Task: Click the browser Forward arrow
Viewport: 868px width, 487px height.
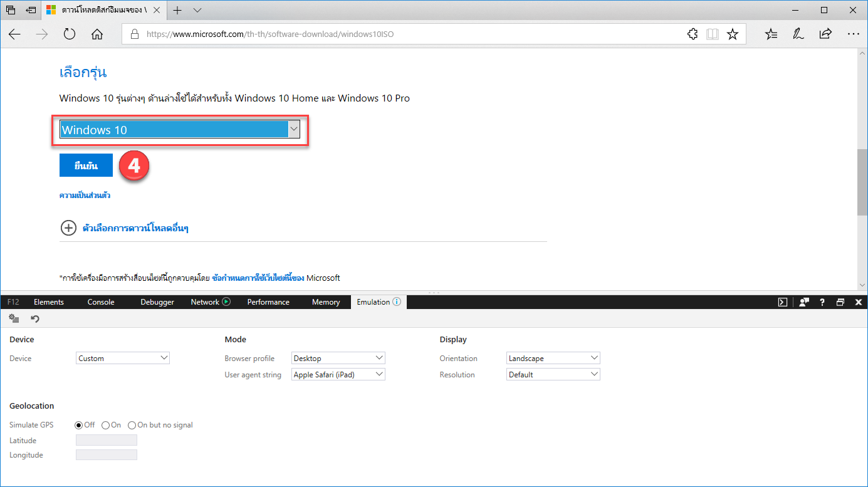Action: [x=42, y=34]
